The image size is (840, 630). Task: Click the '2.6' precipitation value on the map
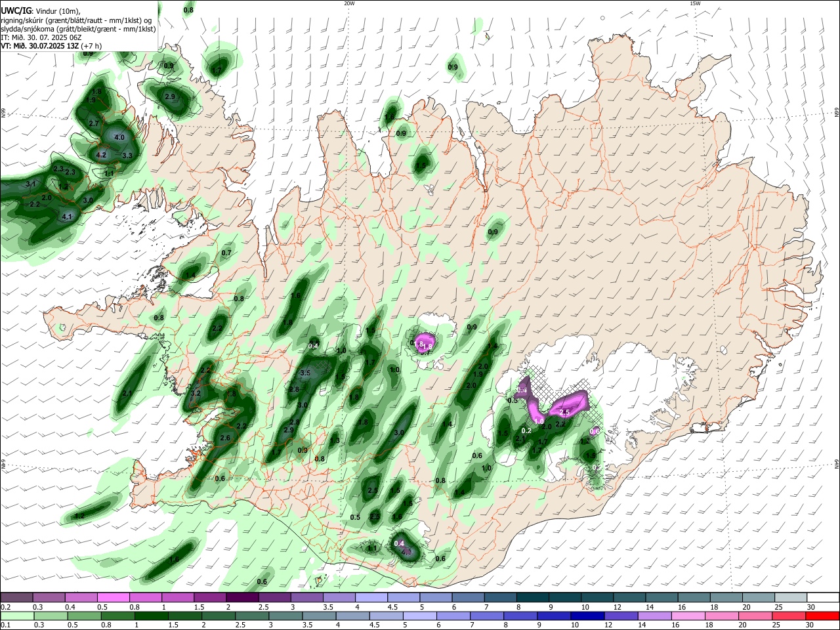pos(225,438)
